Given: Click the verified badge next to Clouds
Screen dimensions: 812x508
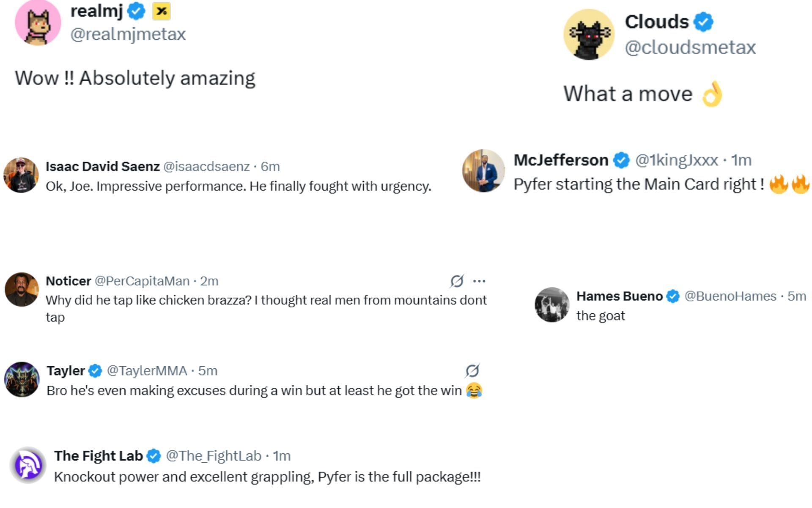Looking at the screenshot, I should [x=703, y=22].
